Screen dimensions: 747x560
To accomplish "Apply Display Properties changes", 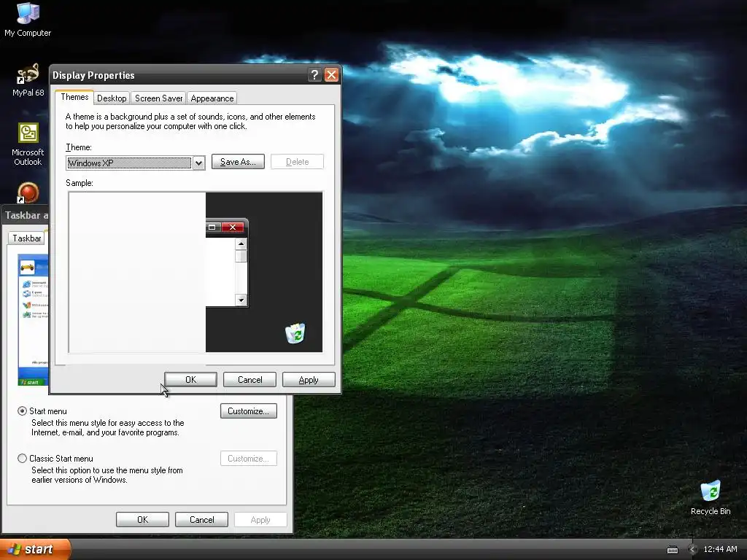I will (x=309, y=379).
